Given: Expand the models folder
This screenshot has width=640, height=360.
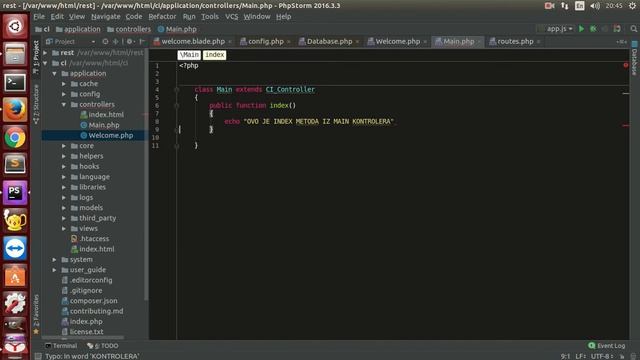Looking at the screenshot, I should [64, 208].
